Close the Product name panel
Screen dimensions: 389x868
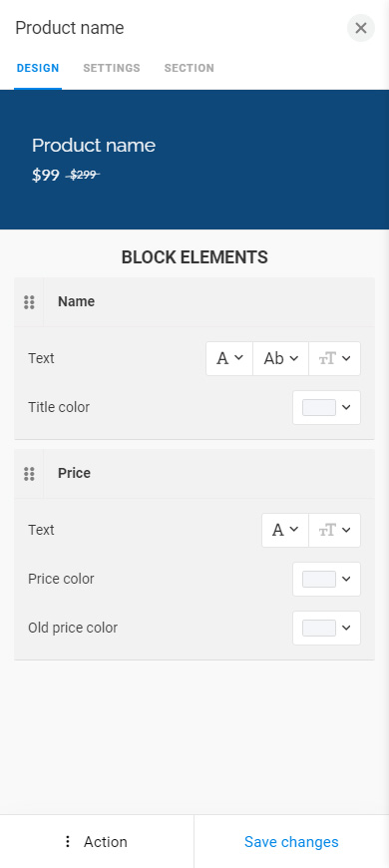pos(361,28)
